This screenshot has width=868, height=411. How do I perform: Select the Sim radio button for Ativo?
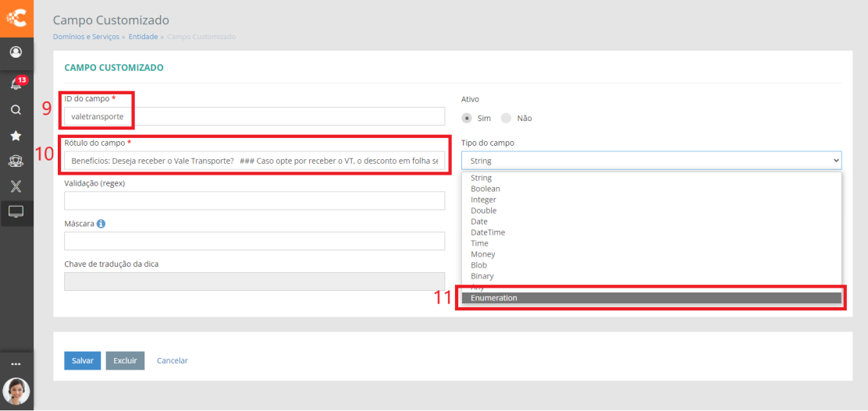pos(468,118)
